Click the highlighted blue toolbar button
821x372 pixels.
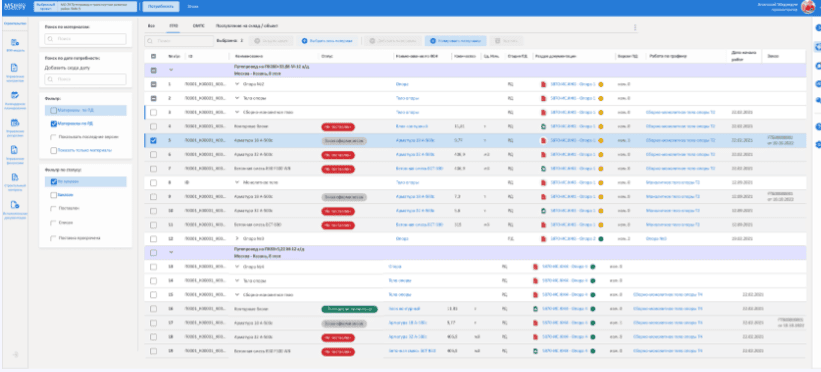coord(456,40)
